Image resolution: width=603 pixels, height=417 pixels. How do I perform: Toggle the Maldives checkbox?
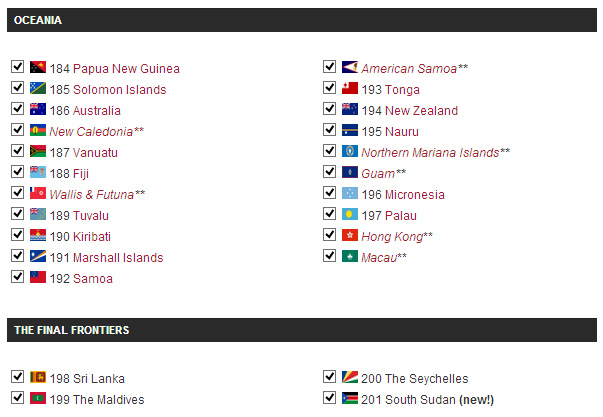tap(17, 397)
